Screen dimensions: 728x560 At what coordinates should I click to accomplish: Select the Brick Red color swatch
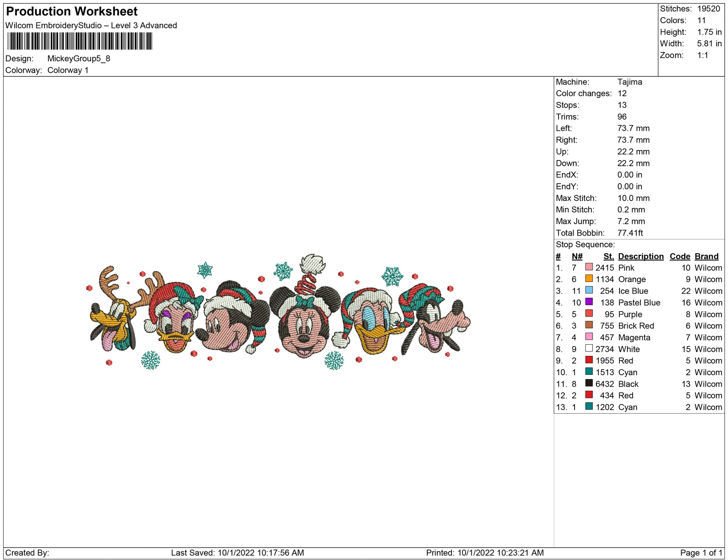pyautogui.click(x=589, y=325)
